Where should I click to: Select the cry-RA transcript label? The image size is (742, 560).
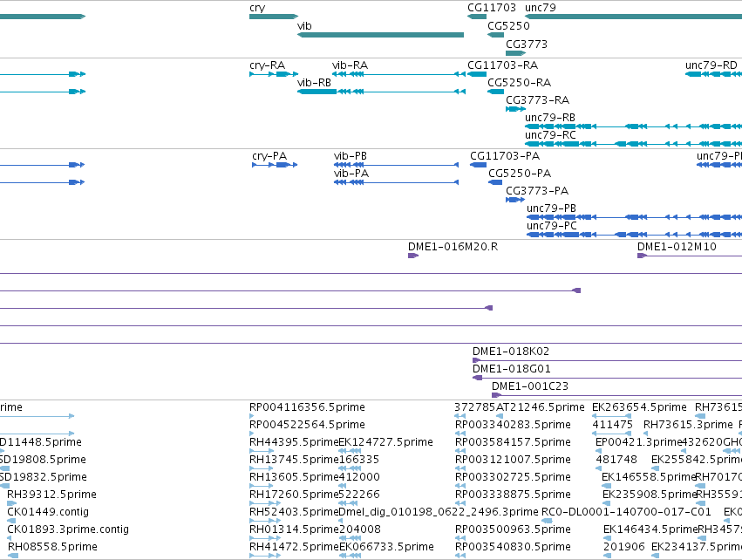pyautogui.click(x=268, y=65)
